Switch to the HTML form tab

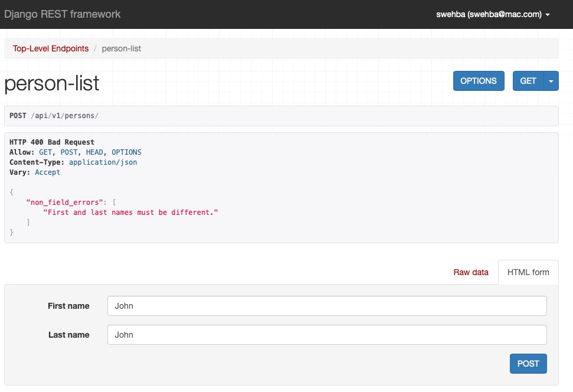(x=528, y=272)
